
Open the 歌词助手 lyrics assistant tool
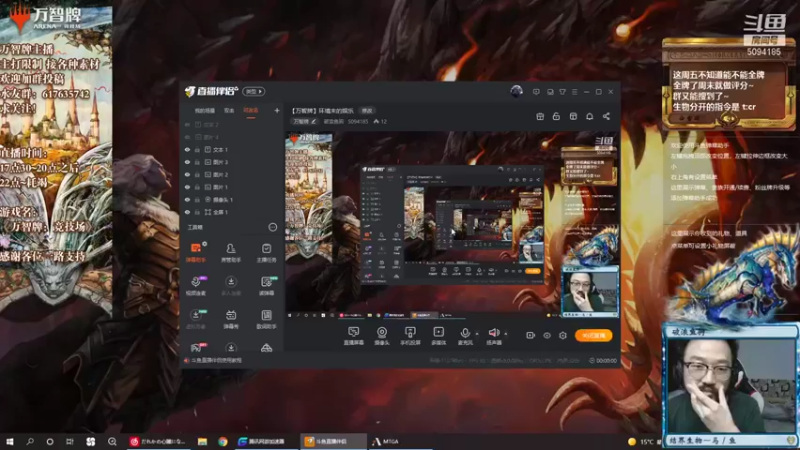[266, 319]
